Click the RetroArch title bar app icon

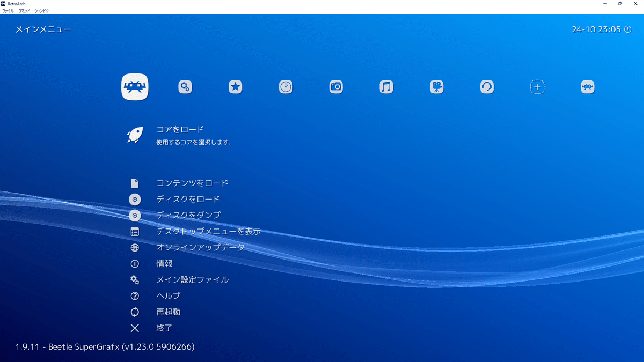4,3
